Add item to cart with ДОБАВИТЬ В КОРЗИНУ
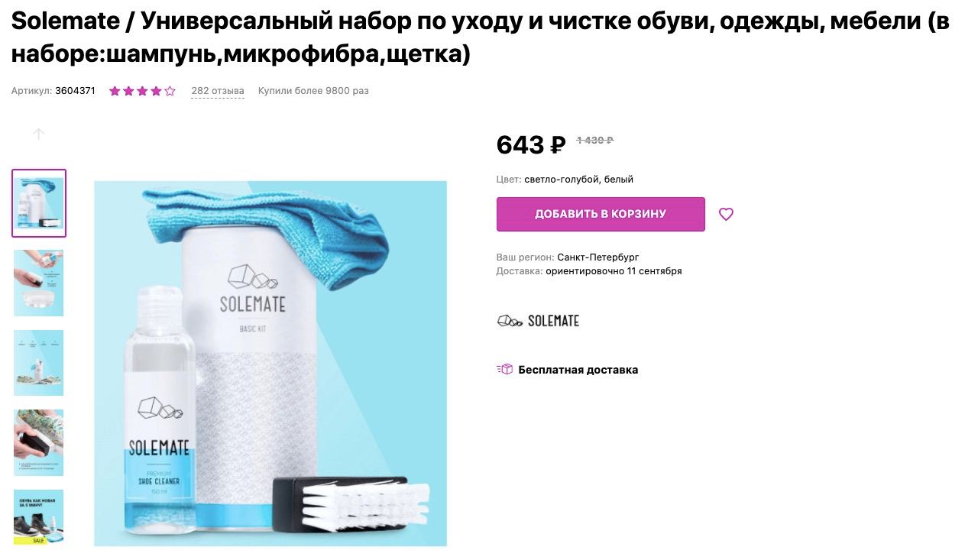This screenshot has height=560, width=965. (x=601, y=214)
